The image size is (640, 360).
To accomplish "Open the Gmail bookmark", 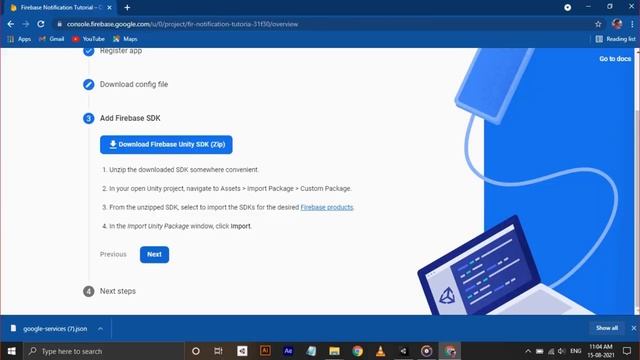I will [51, 39].
